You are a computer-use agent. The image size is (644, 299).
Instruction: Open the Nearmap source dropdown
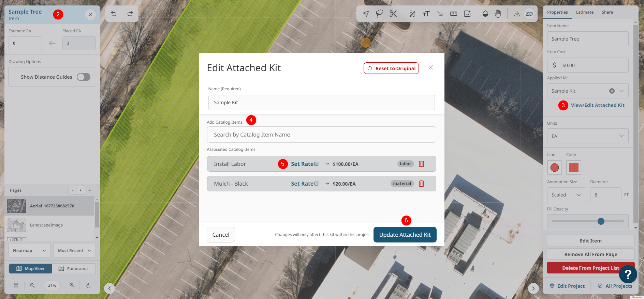[x=30, y=251]
